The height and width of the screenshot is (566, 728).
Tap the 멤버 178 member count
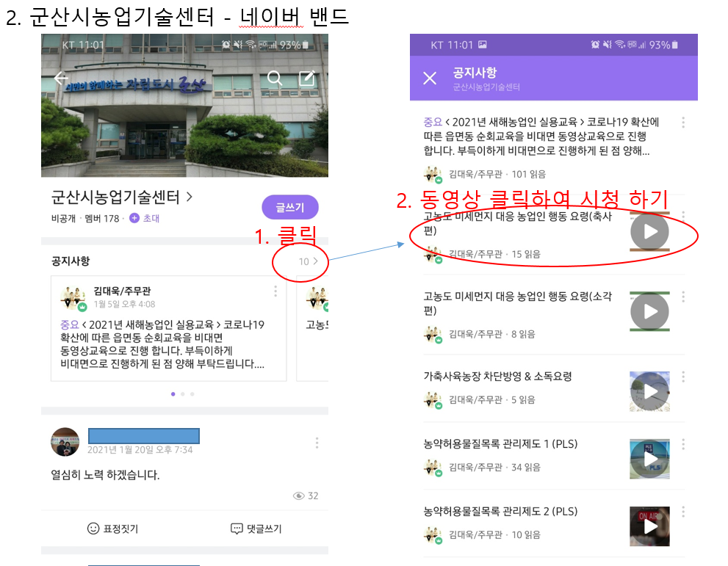(101, 219)
